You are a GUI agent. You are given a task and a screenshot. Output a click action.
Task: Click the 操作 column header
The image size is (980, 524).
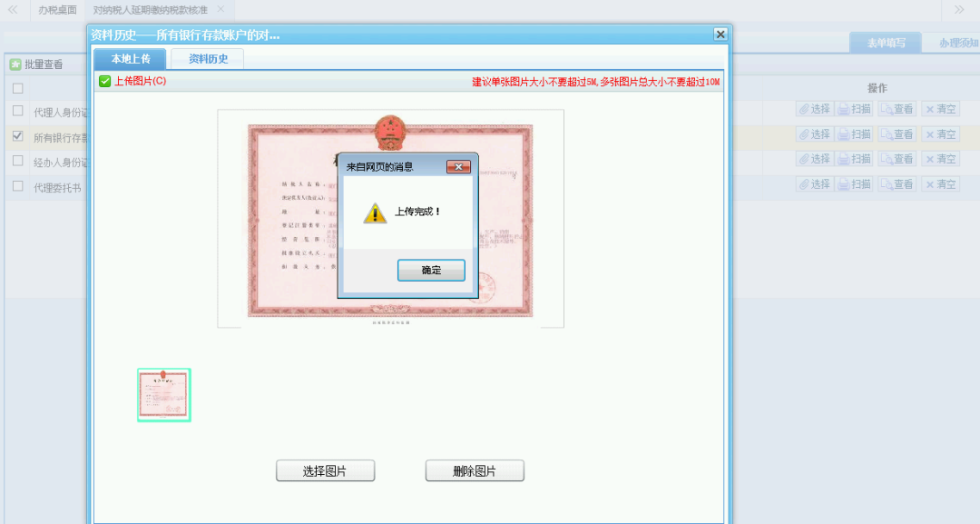click(877, 88)
